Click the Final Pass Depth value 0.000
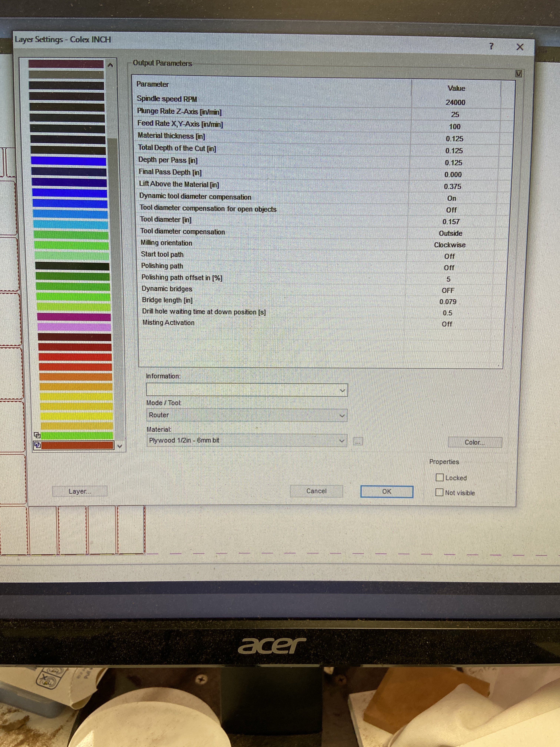560x747 pixels. pyautogui.click(x=453, y=175)
